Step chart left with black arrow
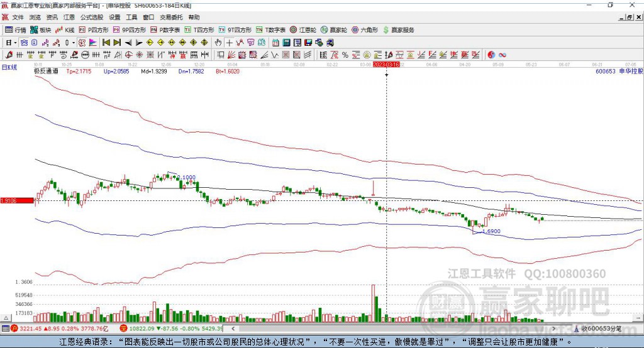644x348 pixels. pos(128,43)
